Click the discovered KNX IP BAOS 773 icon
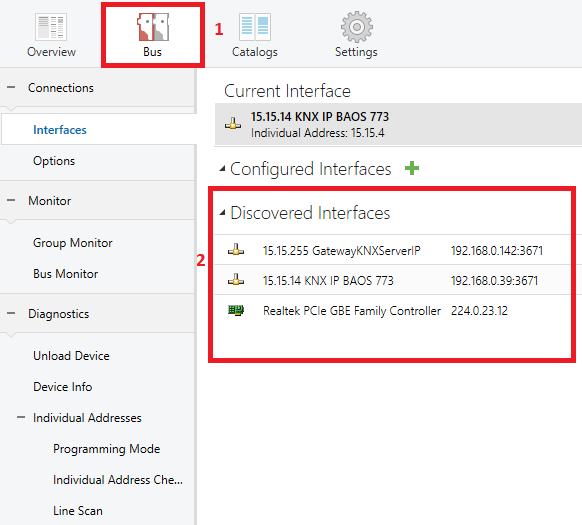The width and height of the screenshot is (582, 525). tap(236, 280)
